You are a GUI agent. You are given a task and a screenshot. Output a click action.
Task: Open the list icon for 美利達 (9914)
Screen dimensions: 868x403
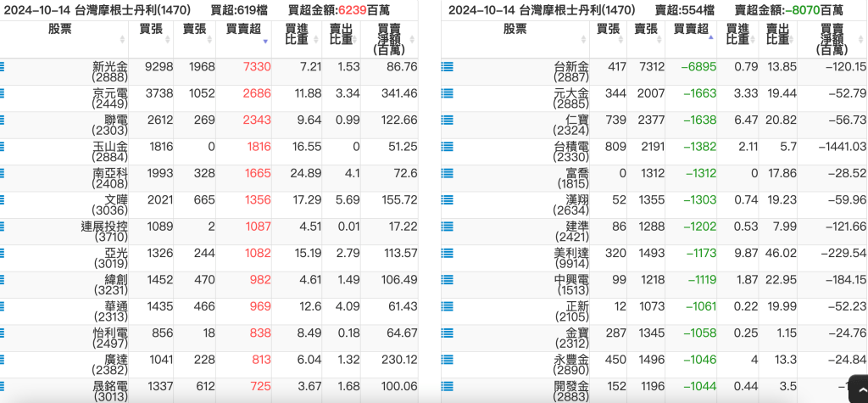pos(448,254)
